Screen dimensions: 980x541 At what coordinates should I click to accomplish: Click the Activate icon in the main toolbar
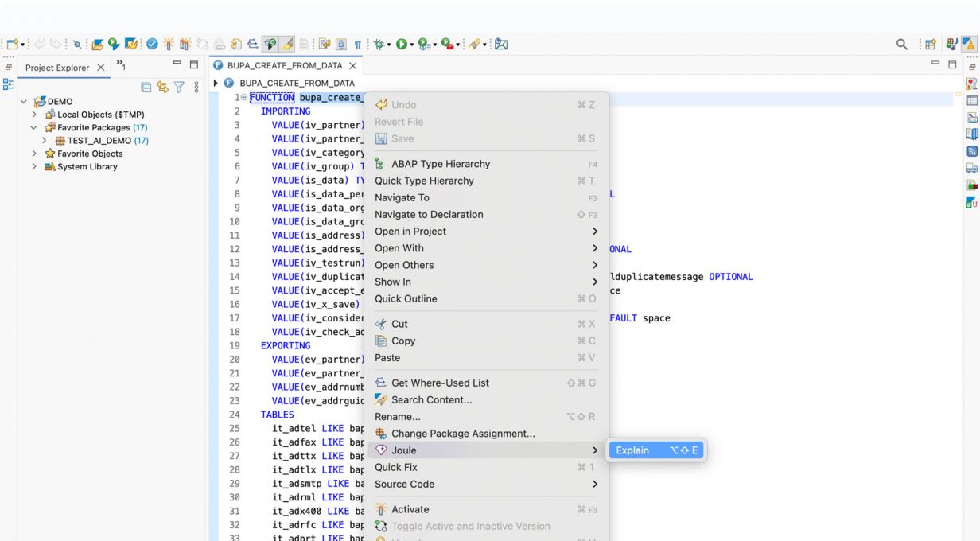[x=169, y=45]
